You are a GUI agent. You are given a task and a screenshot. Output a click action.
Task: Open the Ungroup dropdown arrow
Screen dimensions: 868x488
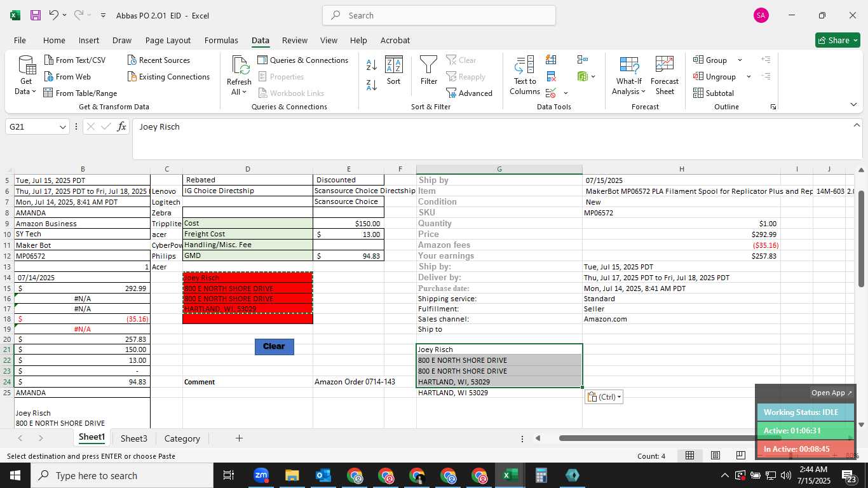pyautogui.click(x=749, y=77)
